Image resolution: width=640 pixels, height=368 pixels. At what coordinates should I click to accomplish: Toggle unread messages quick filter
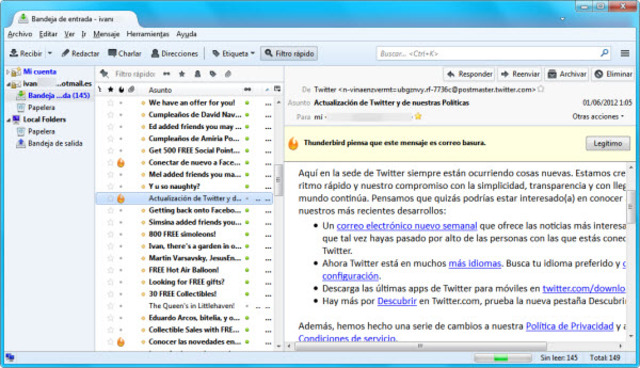coord(167,74)
